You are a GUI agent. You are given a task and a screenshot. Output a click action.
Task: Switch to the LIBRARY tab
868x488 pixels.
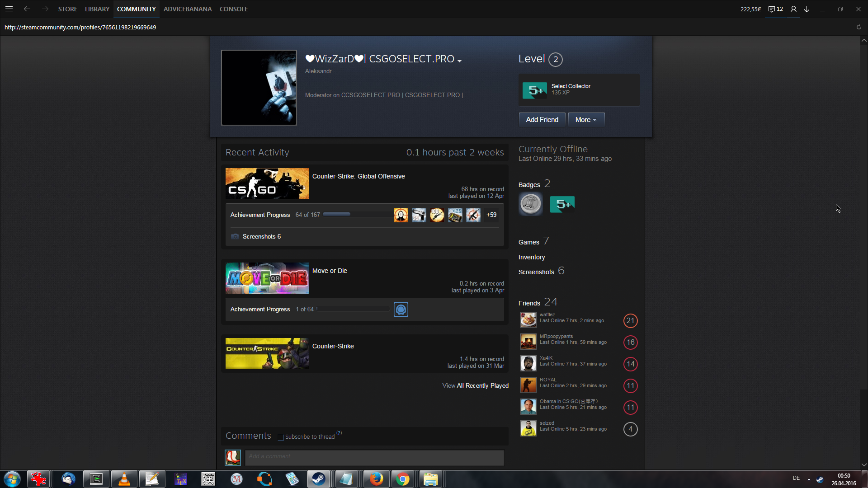click(x=97, y=9)
